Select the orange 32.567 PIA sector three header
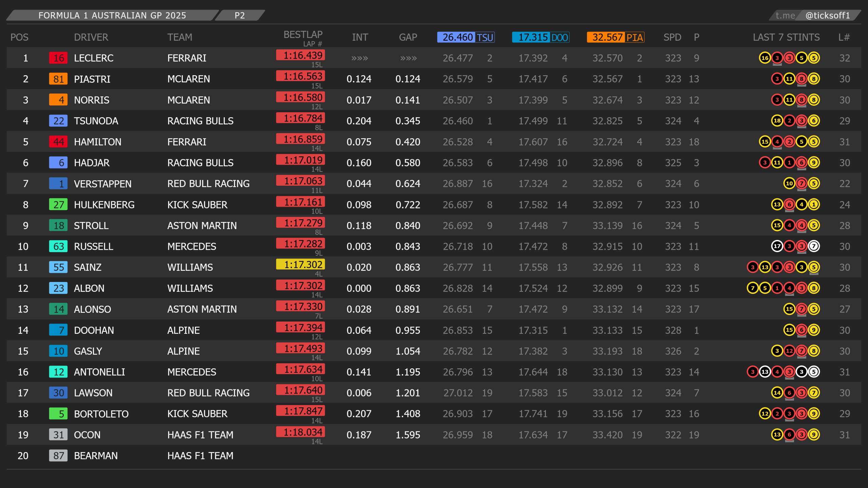868x488 pixels. coord(616,37)
